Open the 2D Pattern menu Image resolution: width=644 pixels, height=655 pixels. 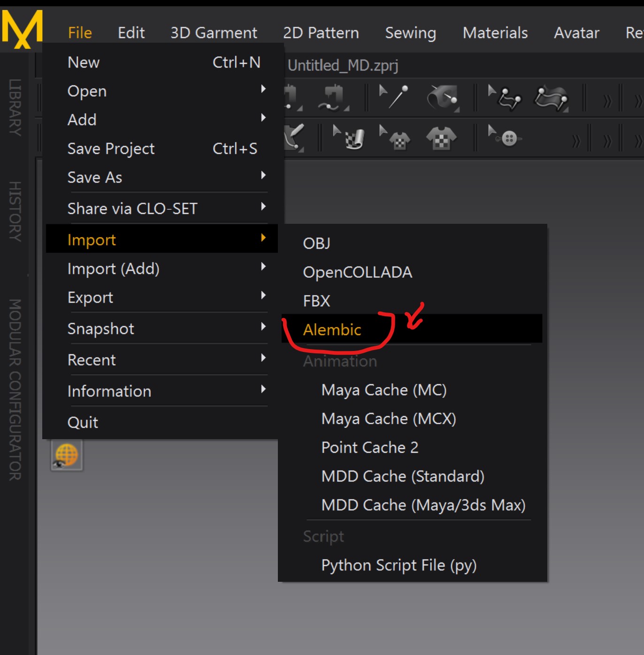[x=321, y=33]
